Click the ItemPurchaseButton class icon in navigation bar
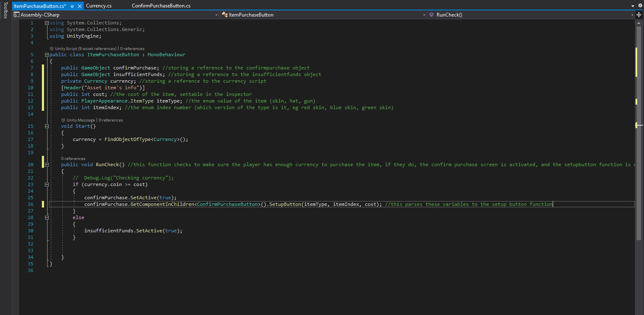 point(225,14)
